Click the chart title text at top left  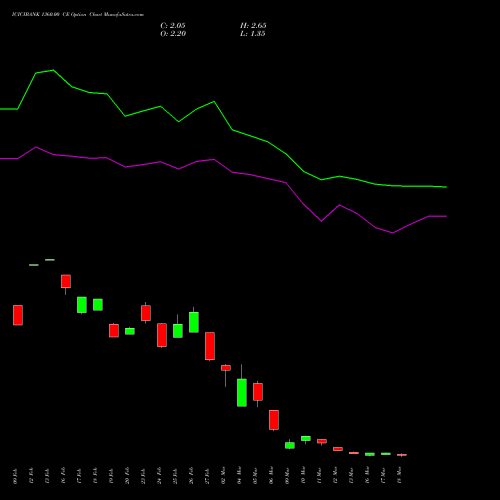click(78, 15)
